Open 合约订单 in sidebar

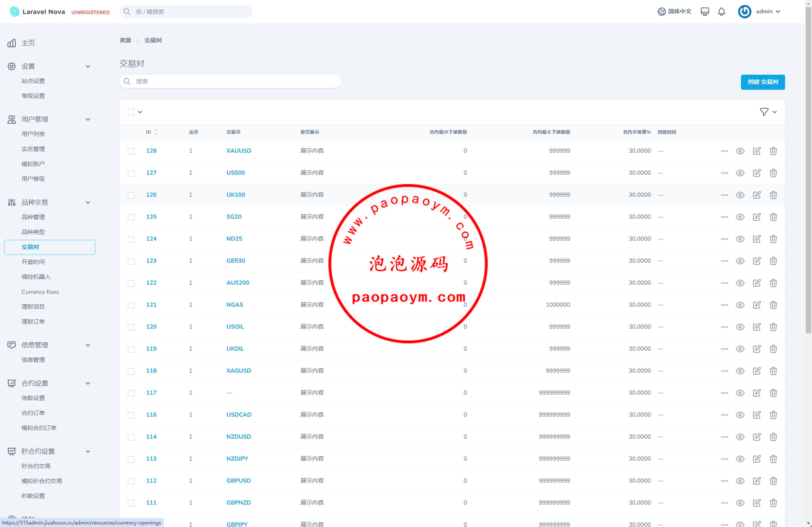(33, 413)
